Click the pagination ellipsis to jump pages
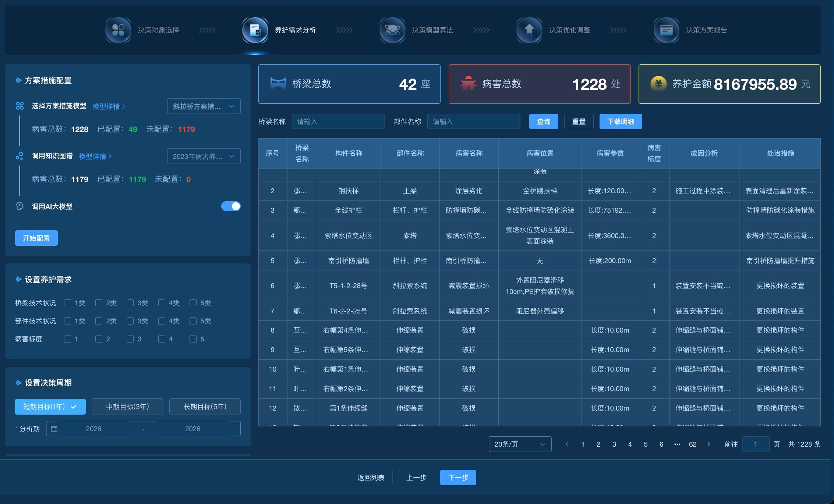834x504 pixels. coord(677,444)
